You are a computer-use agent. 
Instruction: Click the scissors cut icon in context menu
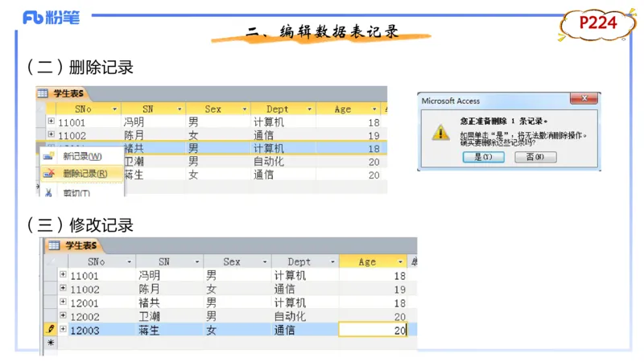48,192
